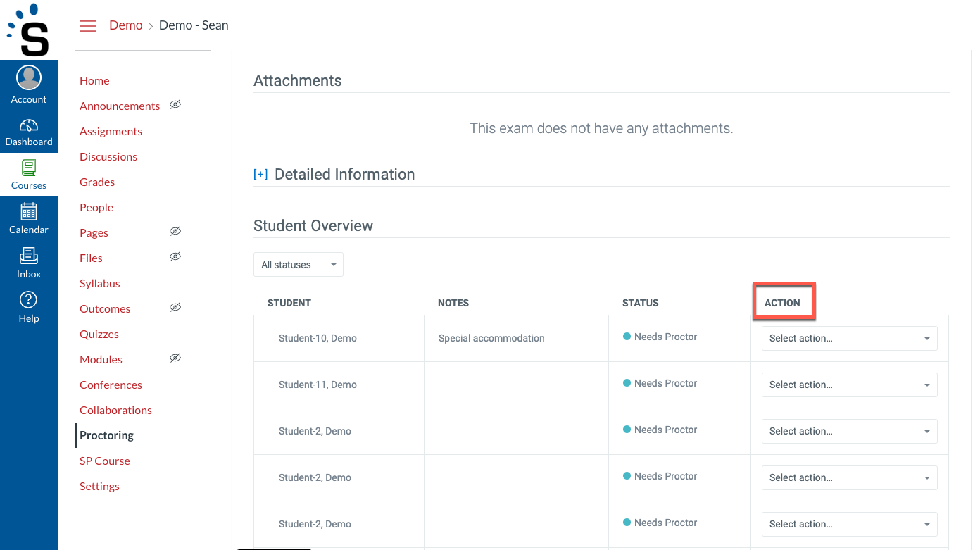Click the ACTION column header

click(x=782, y=303)
